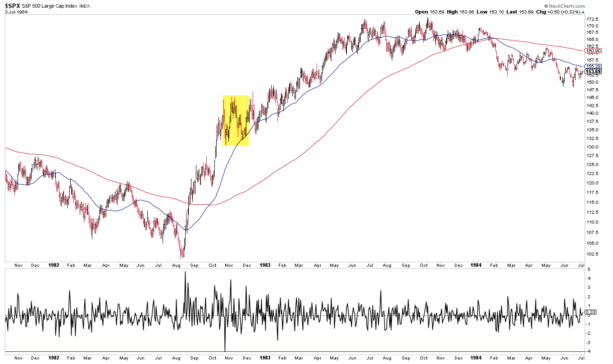This screenshot has height=364, width=613.
Task: Click the 165.0 price axis label
Action: (593, 39)
